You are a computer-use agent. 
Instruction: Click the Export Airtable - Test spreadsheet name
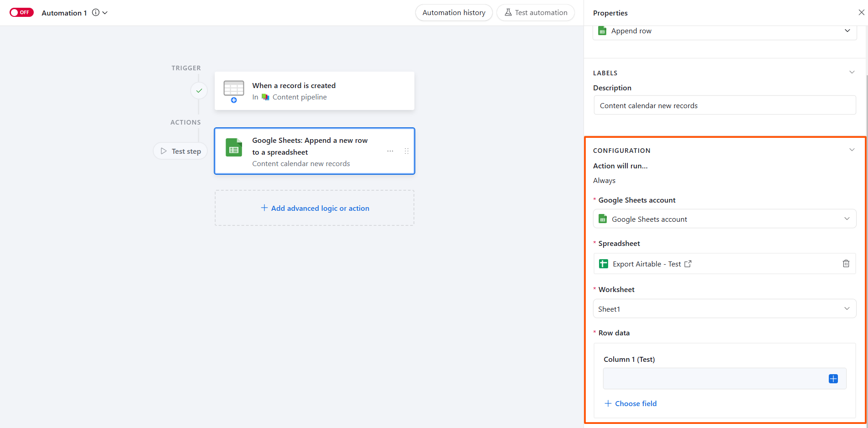[646, 264]
